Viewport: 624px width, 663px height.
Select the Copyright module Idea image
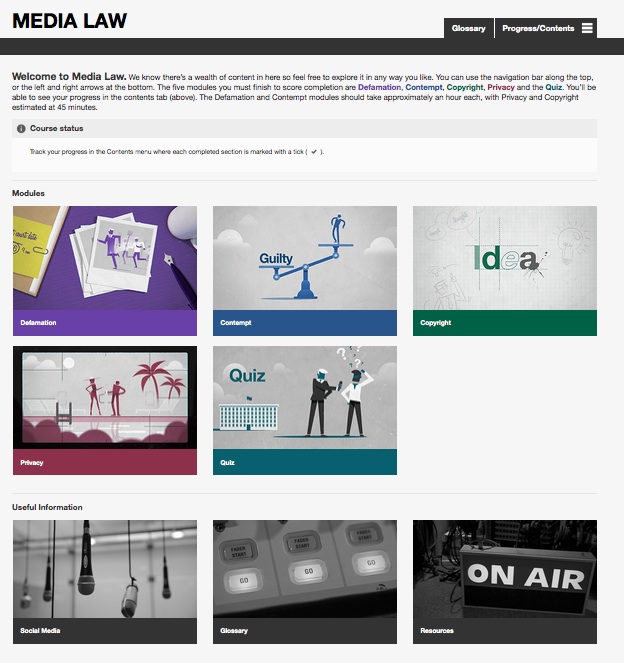pos(504,258)
